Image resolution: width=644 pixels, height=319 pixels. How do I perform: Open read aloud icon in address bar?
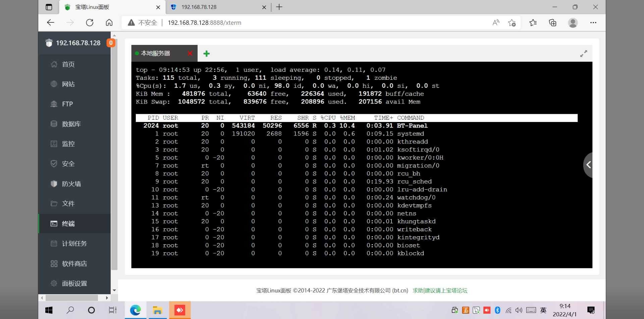click(x=496, y=22)
